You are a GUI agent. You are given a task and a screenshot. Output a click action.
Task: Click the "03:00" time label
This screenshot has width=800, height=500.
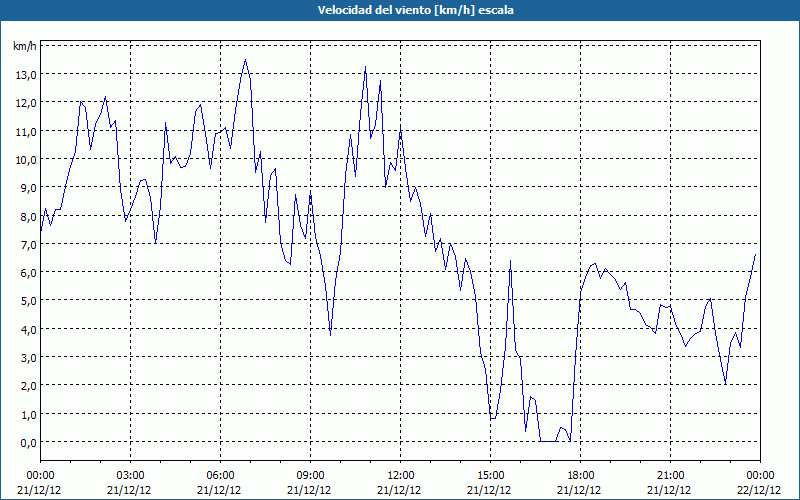tap(131, 476)
